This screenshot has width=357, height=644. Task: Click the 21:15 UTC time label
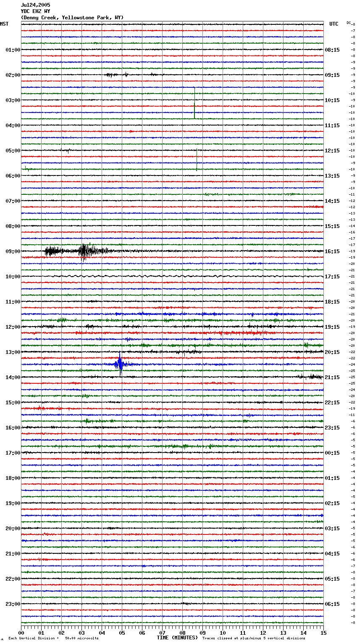tap(332, 377)
